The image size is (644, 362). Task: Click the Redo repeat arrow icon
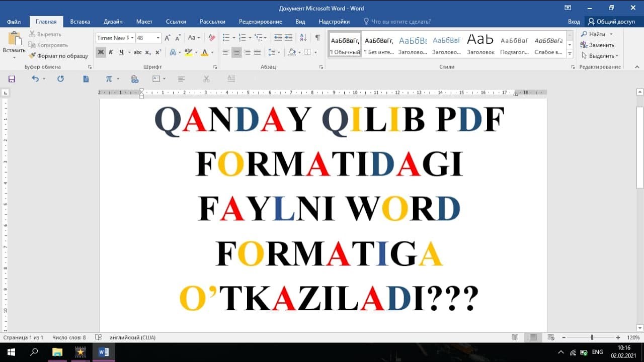point(61,79)
